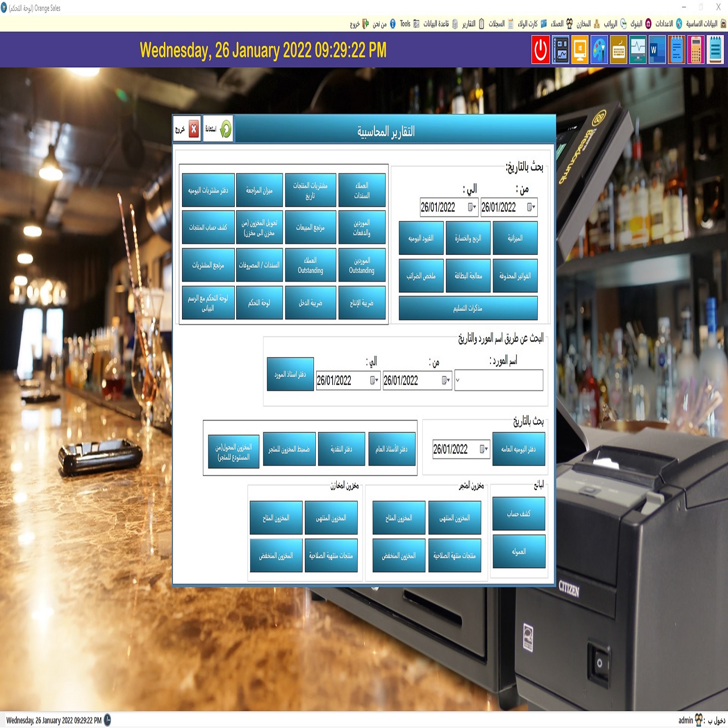Open the Word document icon

coord(657,50)
